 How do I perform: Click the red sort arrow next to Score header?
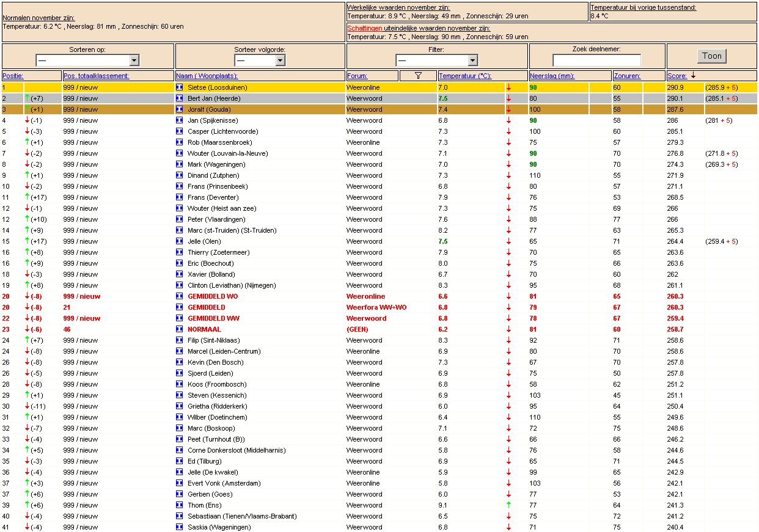[x=694, y=76]
